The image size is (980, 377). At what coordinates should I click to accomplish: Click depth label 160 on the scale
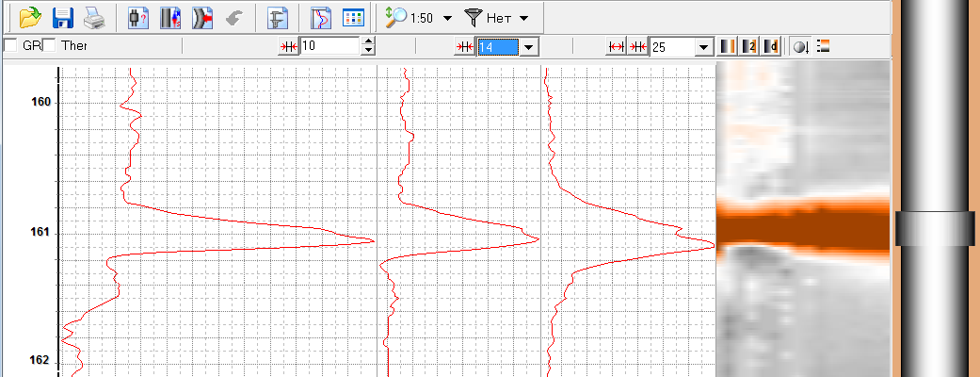point(40,102)
